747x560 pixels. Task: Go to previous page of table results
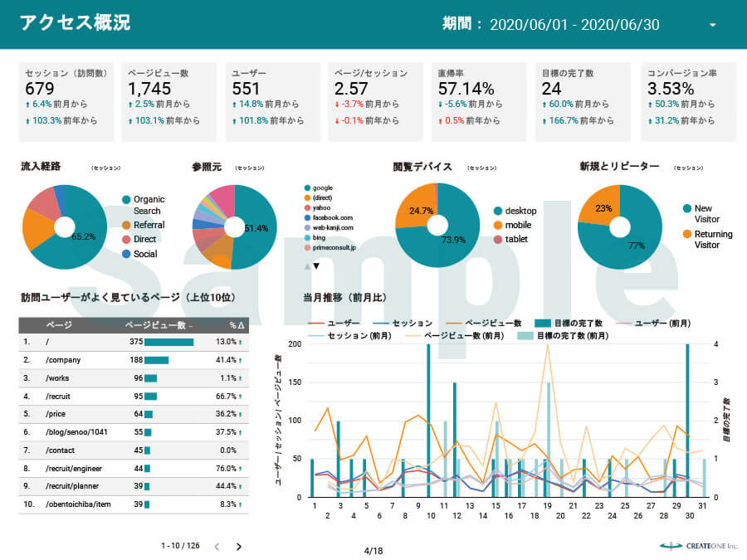click(217, 547)
